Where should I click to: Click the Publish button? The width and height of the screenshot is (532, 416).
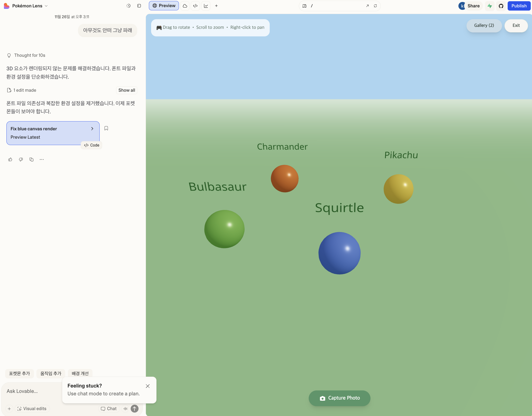(x=519, y=6)
